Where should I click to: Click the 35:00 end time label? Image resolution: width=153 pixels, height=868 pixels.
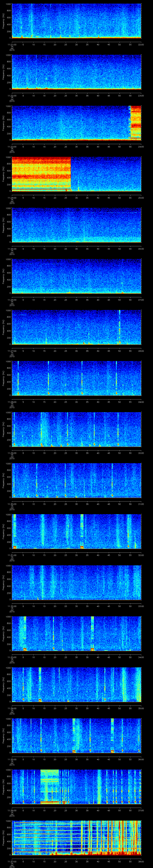141,708
